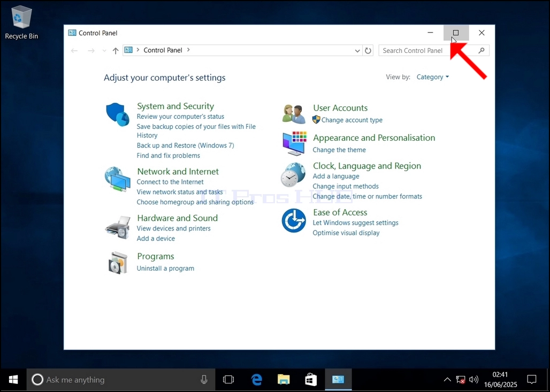550x392 pixels.
Task: Click Review your computer's status
Action: [x=180, y=117]
